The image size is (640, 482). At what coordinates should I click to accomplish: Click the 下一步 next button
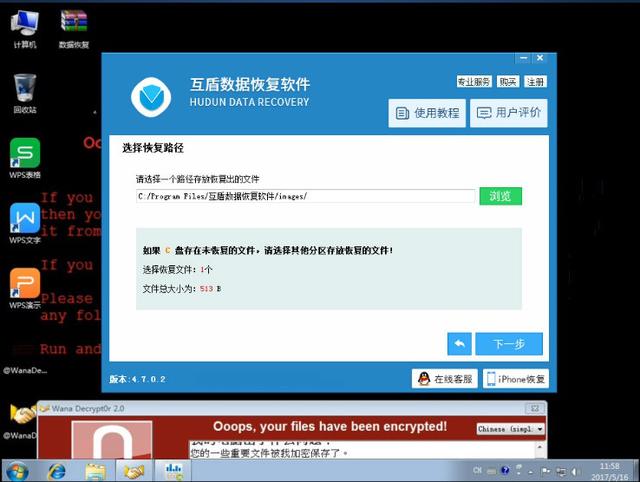tap(509, 344)
